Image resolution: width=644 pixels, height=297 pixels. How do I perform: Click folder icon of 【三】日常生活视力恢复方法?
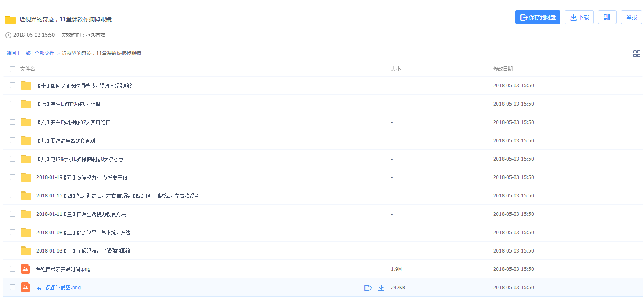[26, 214]
